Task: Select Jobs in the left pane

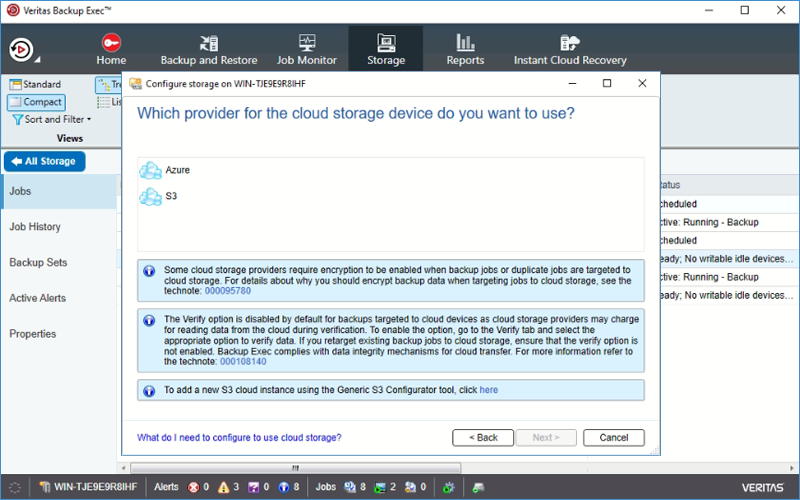Action: tap(59, 191)
